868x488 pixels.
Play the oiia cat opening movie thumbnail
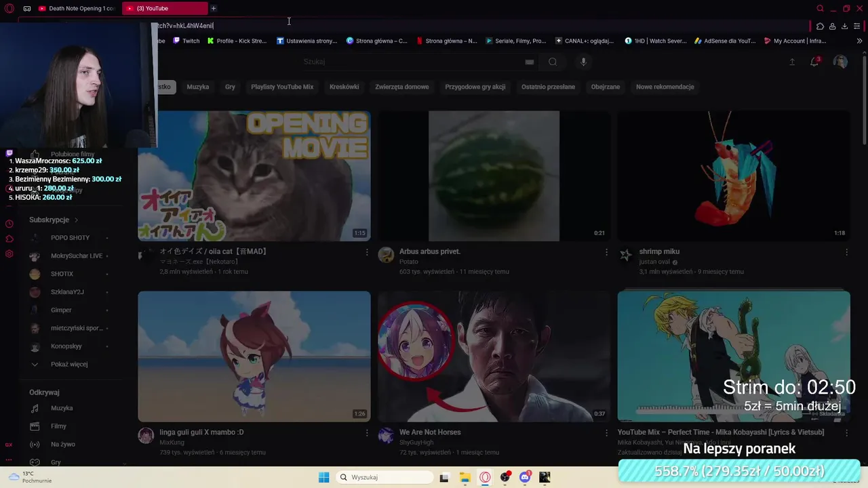pyautogui.click(x=254, y=176)
